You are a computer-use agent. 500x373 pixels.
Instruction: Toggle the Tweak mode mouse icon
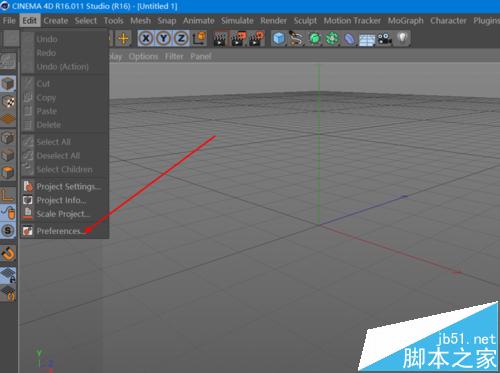(8, 213)
